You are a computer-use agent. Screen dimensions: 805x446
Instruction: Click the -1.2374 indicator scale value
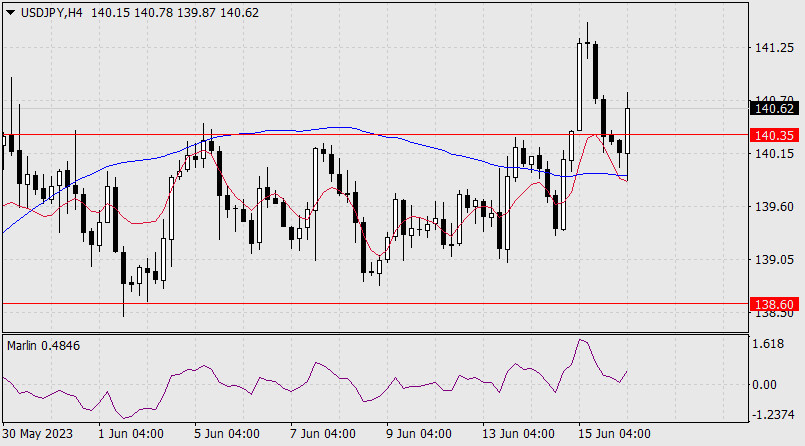click(x=774, y=414)
